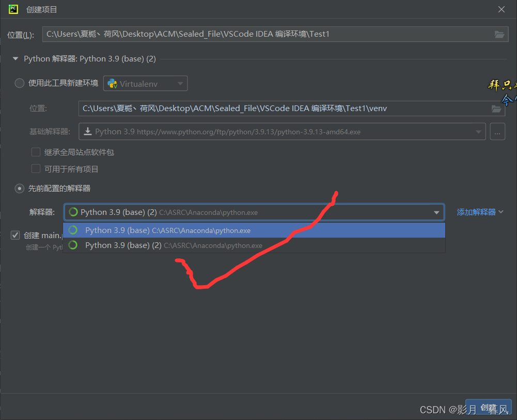Select 'Previously configured interpreter' radio button
The height and width of the screenshot is (420, 517).
(x=20, y=189)
